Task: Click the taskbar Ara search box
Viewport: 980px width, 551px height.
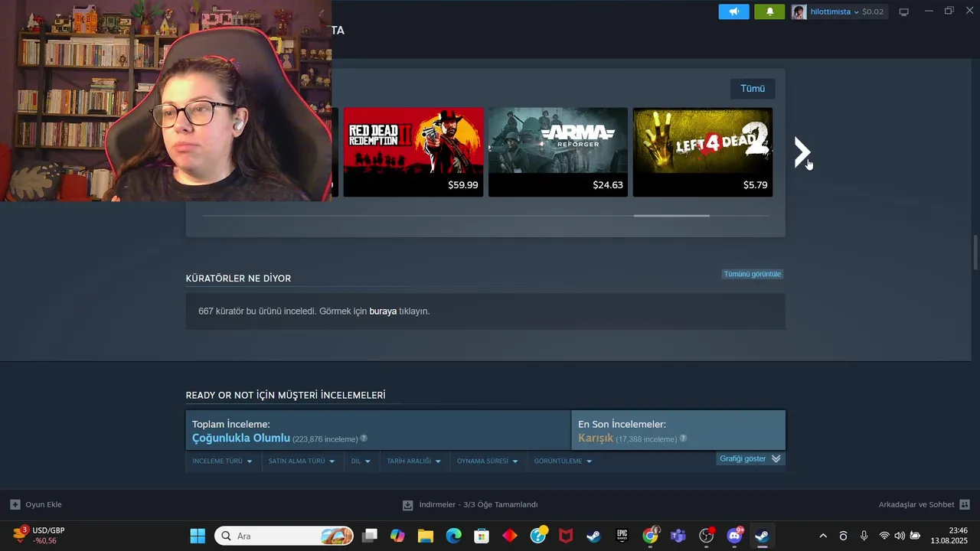Action: click(x=284, y=536)
